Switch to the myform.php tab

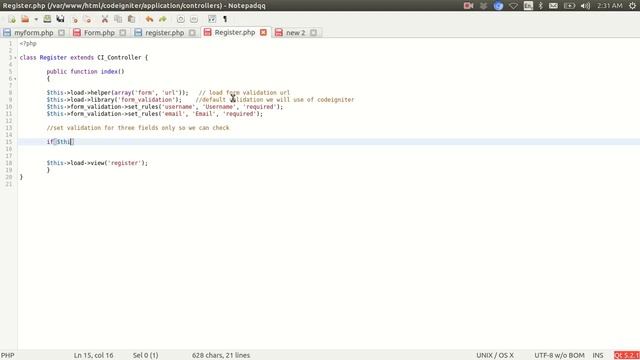click(34, 33)
